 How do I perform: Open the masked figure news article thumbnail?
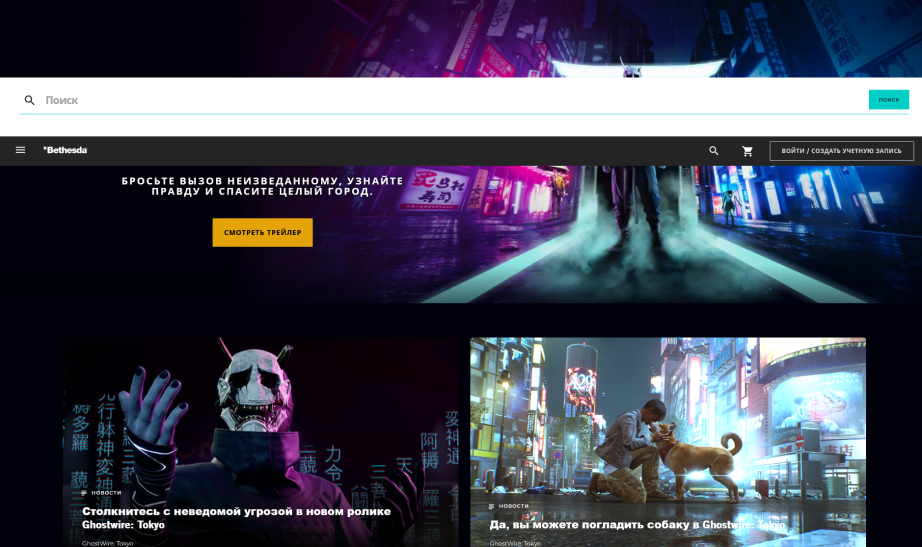click(x=260, y=442)
